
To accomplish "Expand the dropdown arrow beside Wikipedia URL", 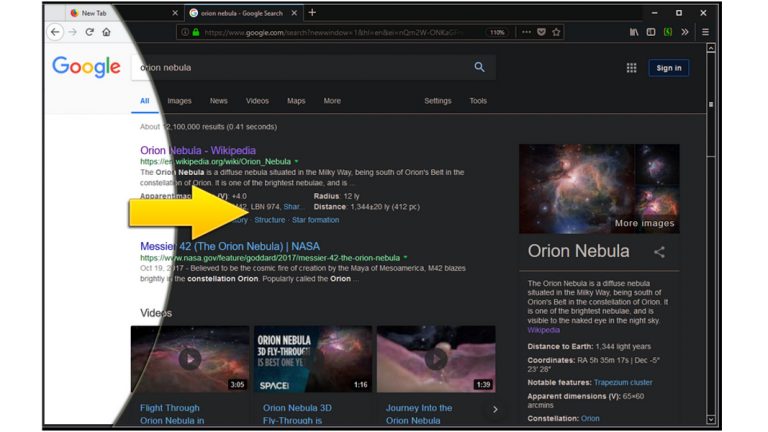I will coord(296,161).
